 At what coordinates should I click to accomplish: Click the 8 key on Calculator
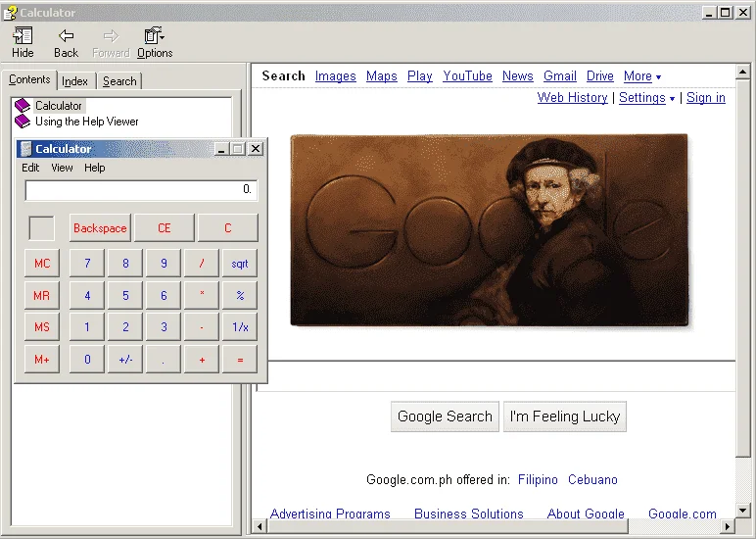coord(125,263)
